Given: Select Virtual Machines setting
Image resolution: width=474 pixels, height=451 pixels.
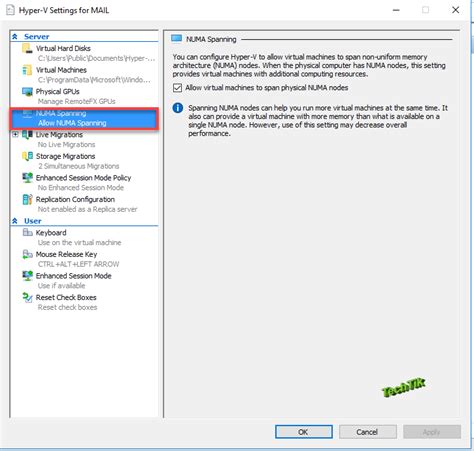Looking at the screenshot, I should pos(61,70).
